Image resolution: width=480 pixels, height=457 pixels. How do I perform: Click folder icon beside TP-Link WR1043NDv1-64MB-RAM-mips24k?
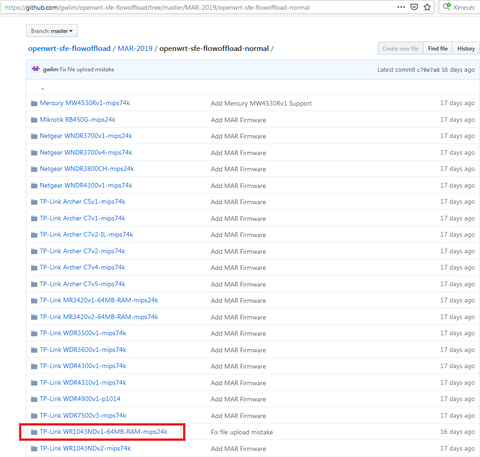34,432
